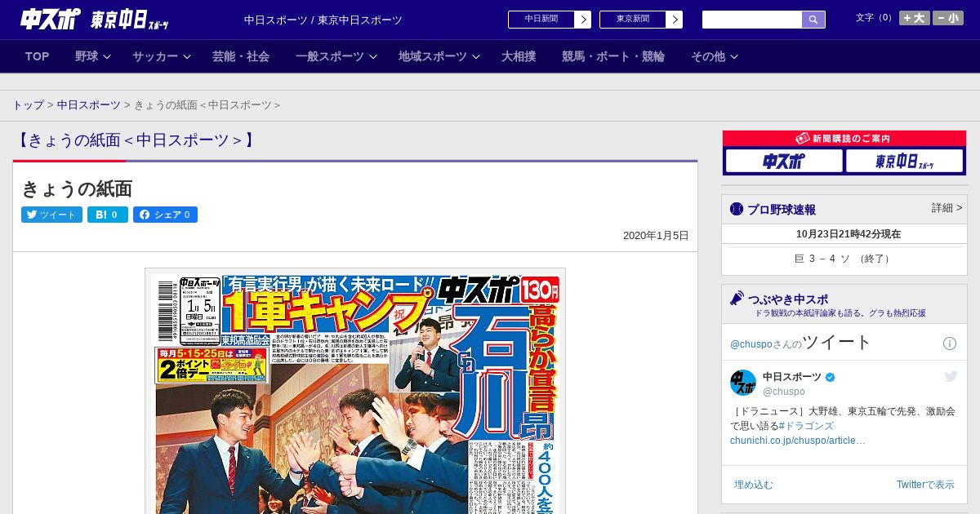Click the 東京中日スポーツ subscription banner button
The image size is (980, 514).
pos(905,162)
